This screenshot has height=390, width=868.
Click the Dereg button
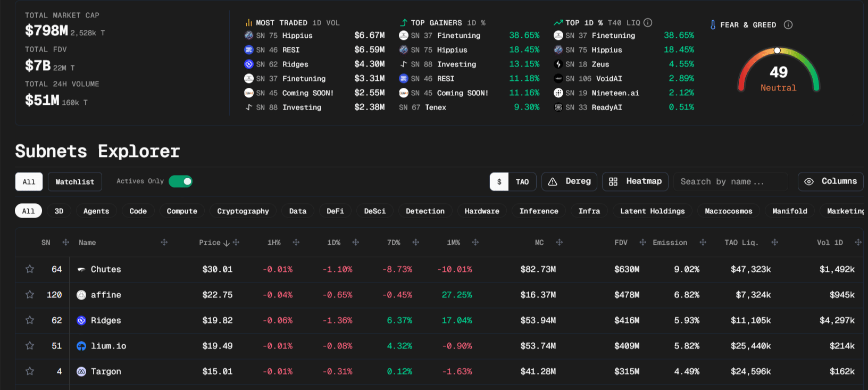tap(569, 181)
